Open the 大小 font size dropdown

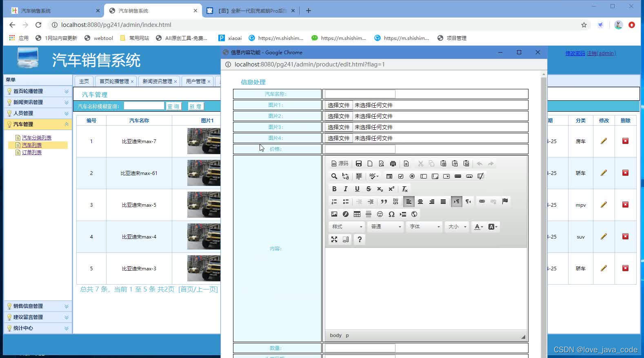(x=457, y=227)
